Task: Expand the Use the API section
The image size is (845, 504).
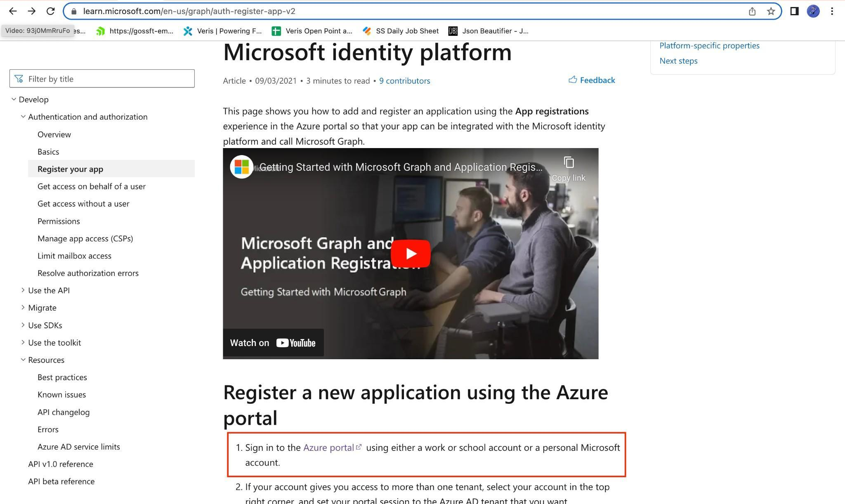Action: (x=23, y=290)
